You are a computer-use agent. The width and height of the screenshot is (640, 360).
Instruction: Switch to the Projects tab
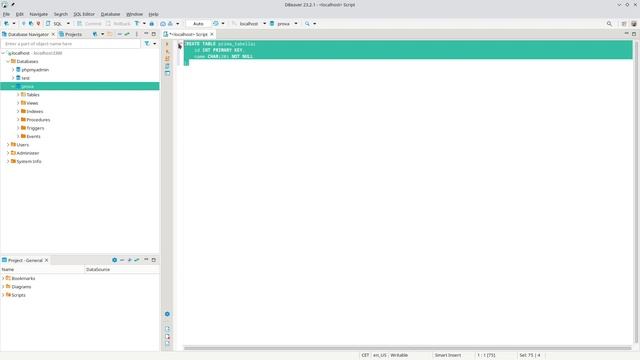71,34
